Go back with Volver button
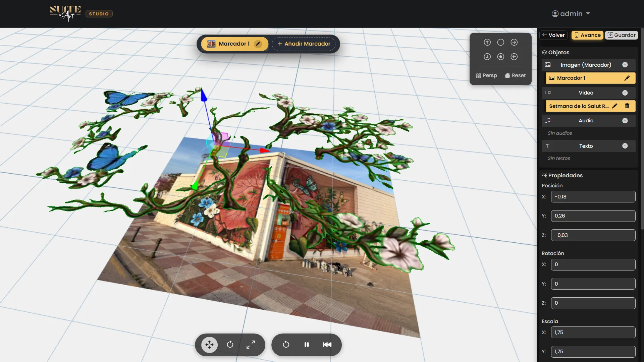 553,35
